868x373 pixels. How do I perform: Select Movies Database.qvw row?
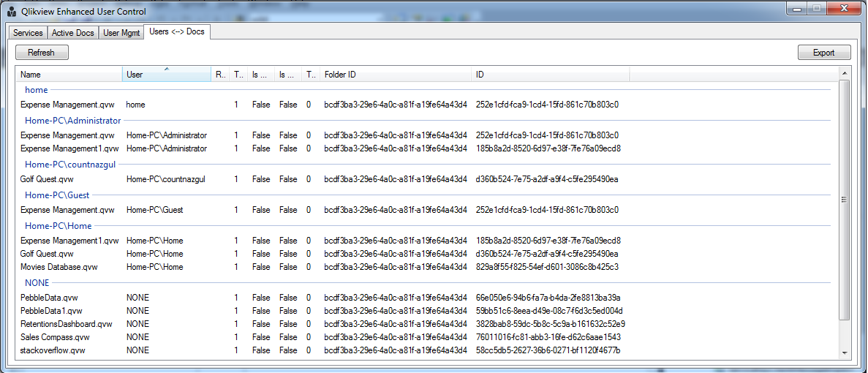[323, 267]
